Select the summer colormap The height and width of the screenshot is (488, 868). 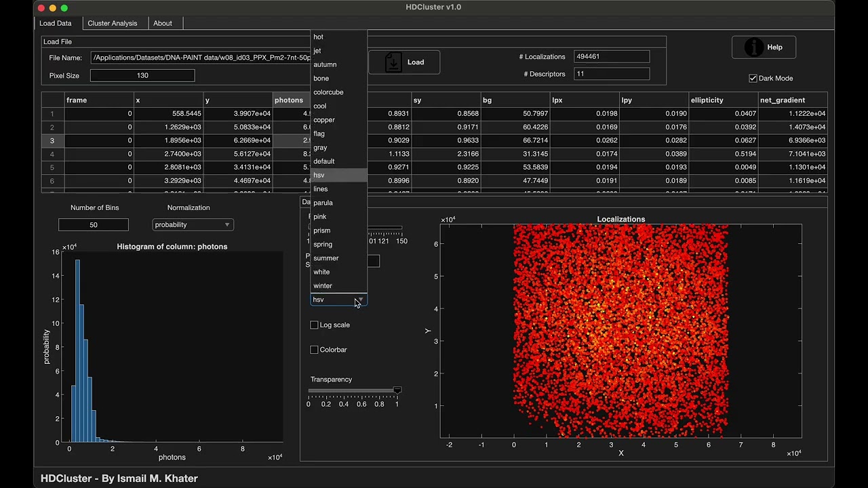[338, 258]
